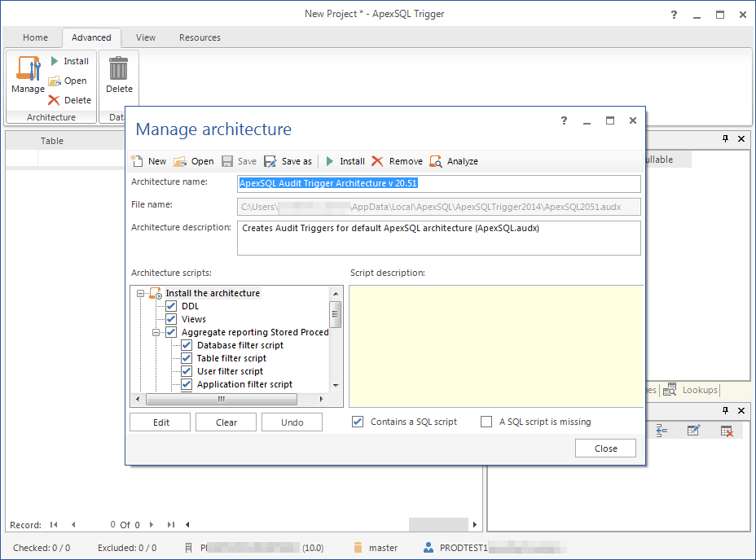Click scripts tree scroll left arrow
This screenshot has height=560, width=756.
[138, 399]
